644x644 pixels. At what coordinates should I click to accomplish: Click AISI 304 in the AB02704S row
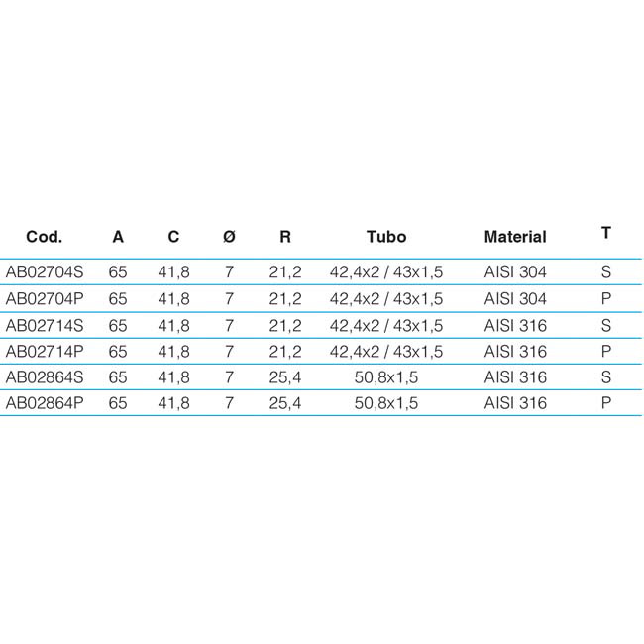[515, 271]
